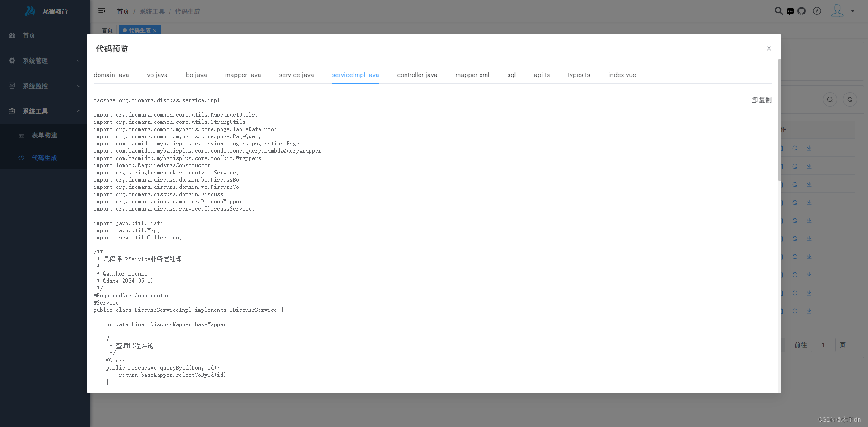Click the 系统管理 gear icon
Image resolution: width=868 pixels, height=427 pixels.
(12, 61)
